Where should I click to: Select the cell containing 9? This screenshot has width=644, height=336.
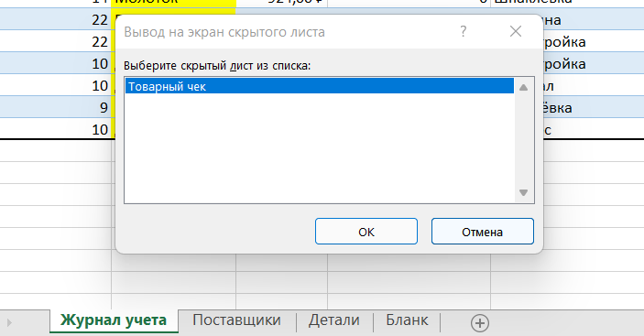[x=56, y=107]
